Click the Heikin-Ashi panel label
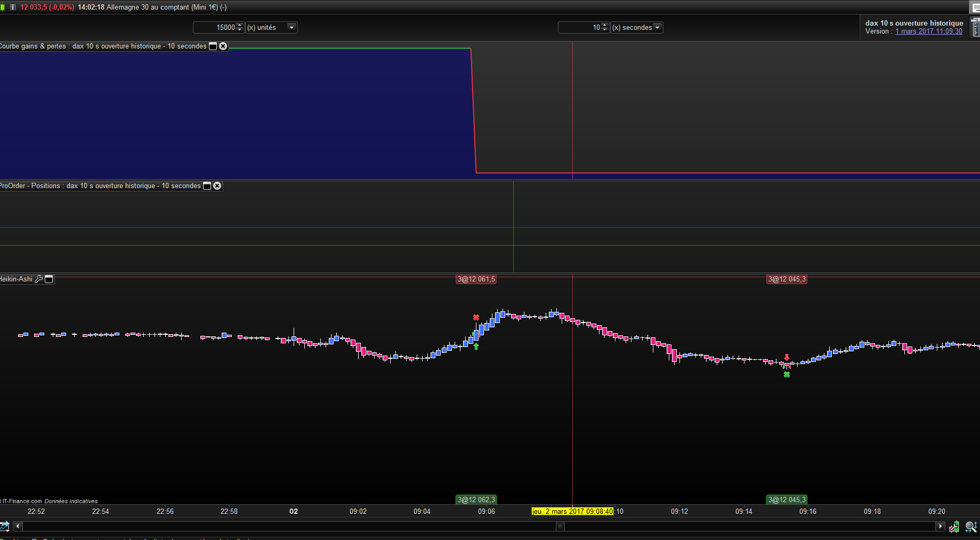980x540 pixels. (x=16, y=279)
